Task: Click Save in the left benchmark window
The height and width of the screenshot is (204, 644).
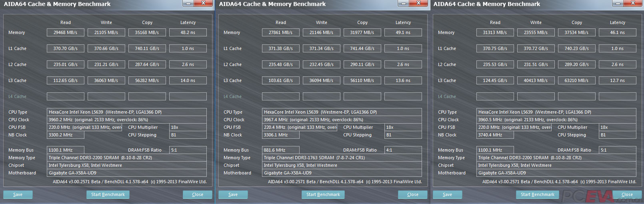Action: pyautogui.click(x=18, y=194)
